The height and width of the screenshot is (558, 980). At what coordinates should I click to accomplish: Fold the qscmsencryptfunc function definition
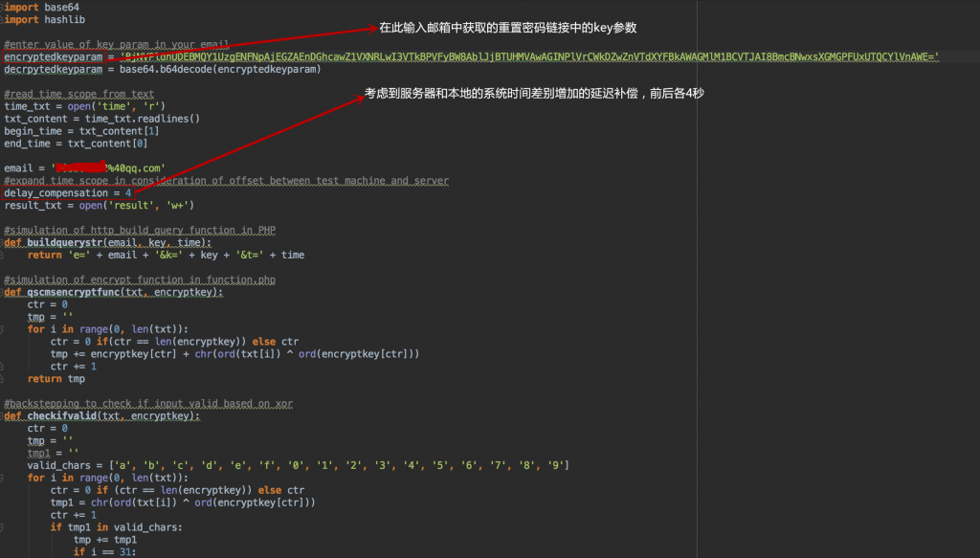click(x=3, y=292)
